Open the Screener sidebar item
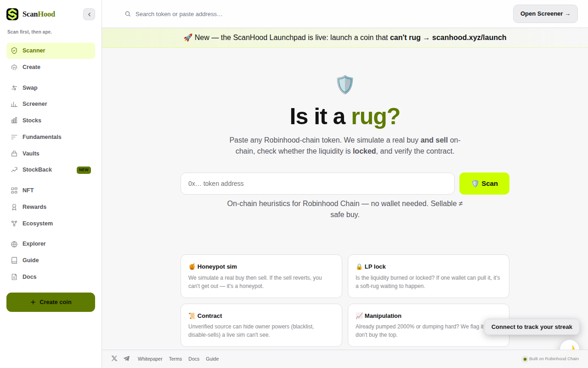The image size is (588, 368). pyautogui.click(x=51, y=104)
